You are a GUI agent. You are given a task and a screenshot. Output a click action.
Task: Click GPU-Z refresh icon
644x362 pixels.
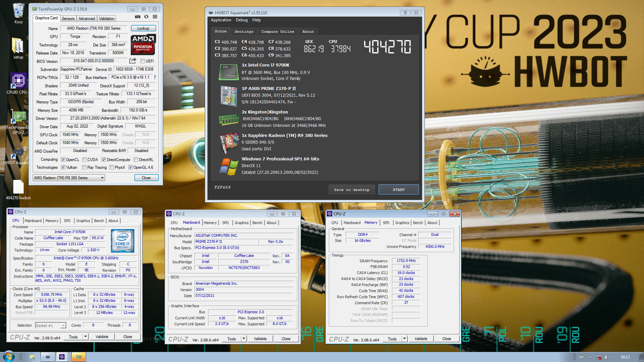(x=146, y=17)
